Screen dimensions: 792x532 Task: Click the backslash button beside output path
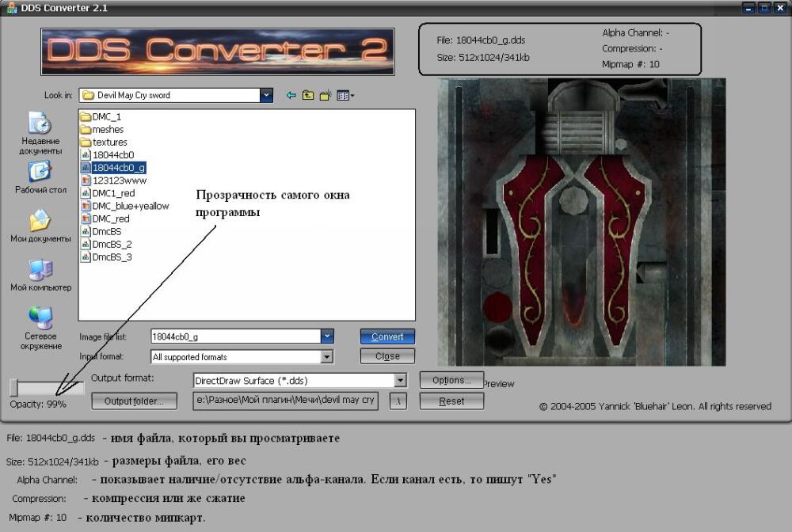click(398, 401)
